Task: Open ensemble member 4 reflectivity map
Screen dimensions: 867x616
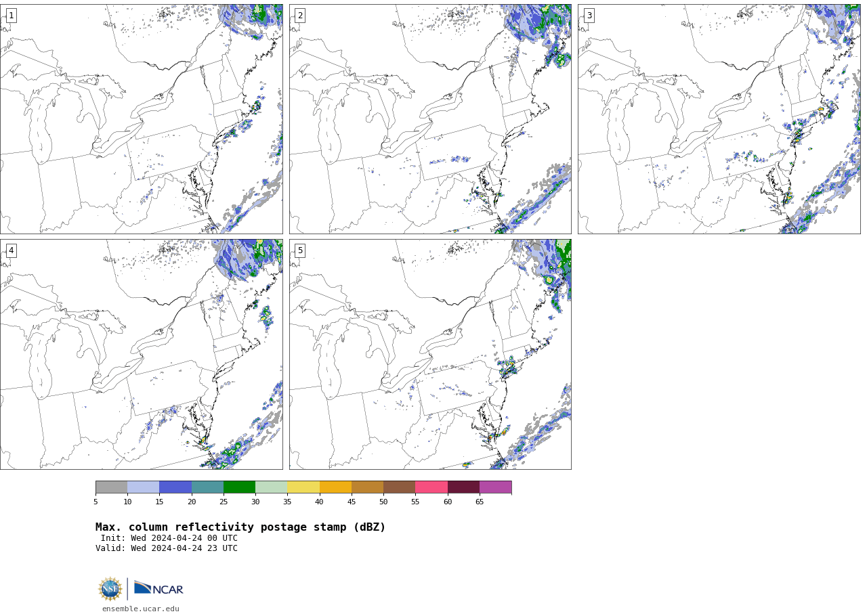Action: click(x=142, y=354)
